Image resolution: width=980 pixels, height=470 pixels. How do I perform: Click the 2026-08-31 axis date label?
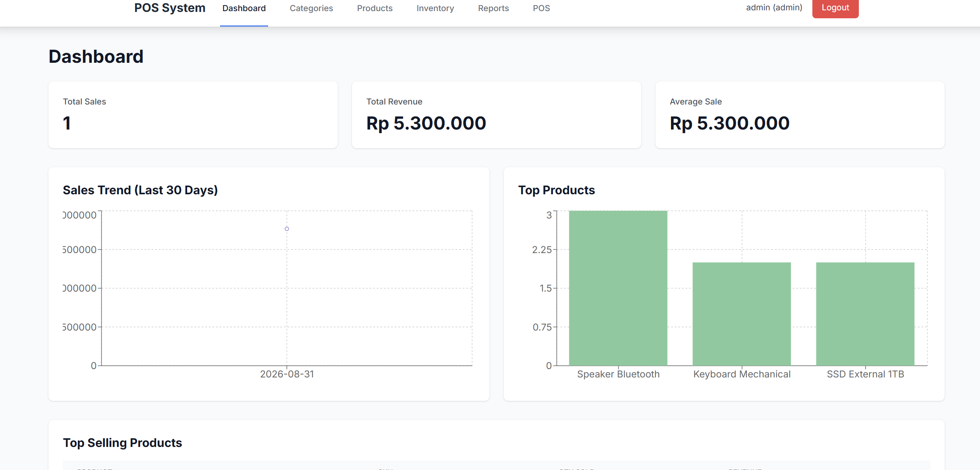click(287, 374)
